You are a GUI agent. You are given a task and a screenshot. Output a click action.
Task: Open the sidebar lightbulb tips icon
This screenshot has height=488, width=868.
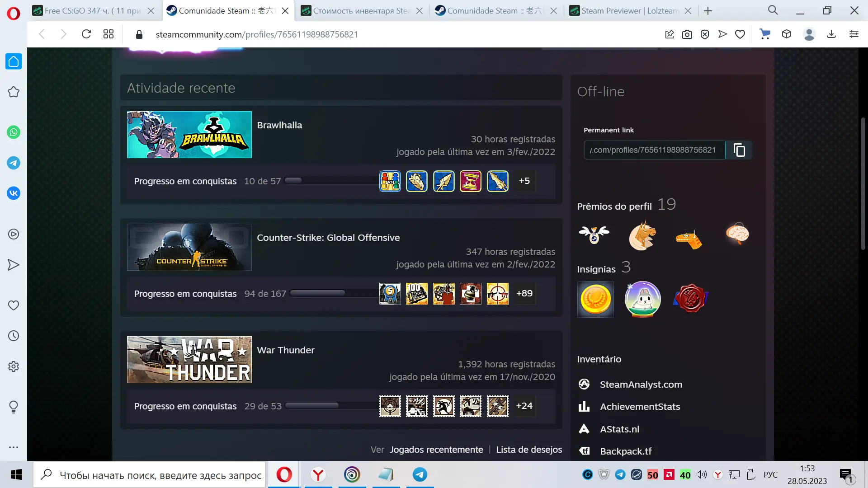point(14,407)
